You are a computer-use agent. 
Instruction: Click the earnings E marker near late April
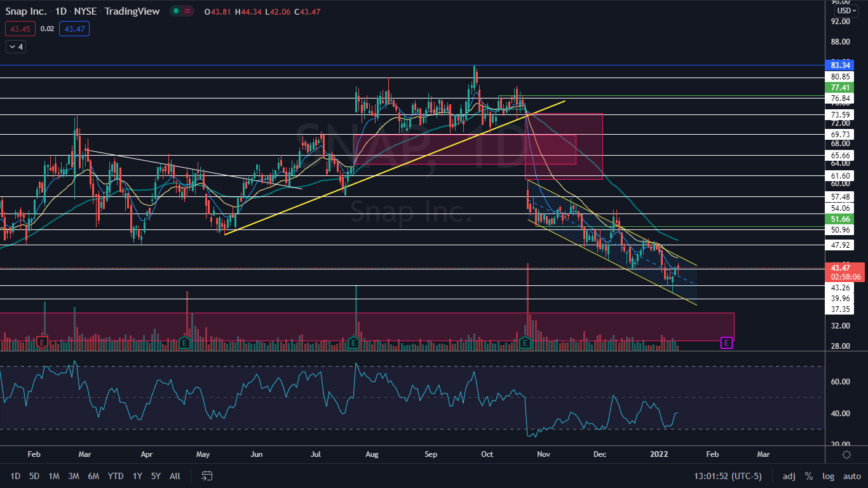[186, 342]
